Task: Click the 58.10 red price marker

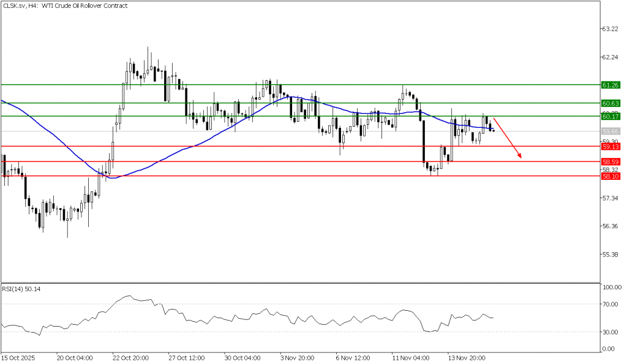Action: point(610,176)
